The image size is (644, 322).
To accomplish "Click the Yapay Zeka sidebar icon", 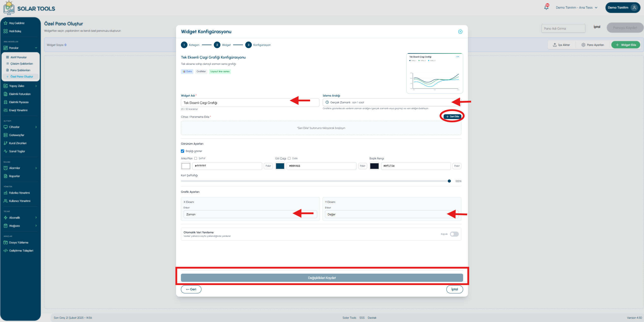I will (x=6, y=86).
